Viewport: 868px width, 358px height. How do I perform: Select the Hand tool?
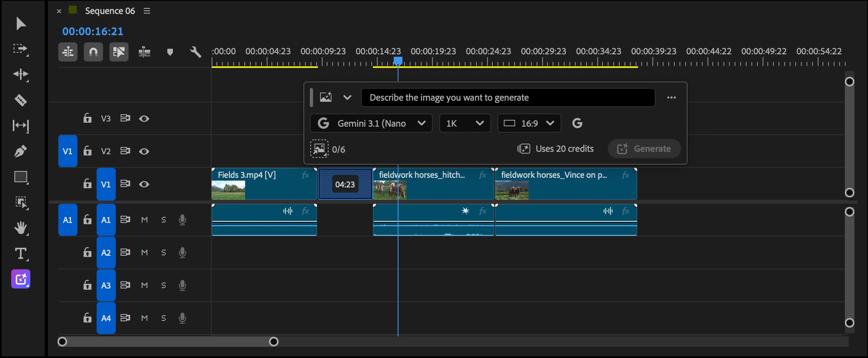point(21,228)
